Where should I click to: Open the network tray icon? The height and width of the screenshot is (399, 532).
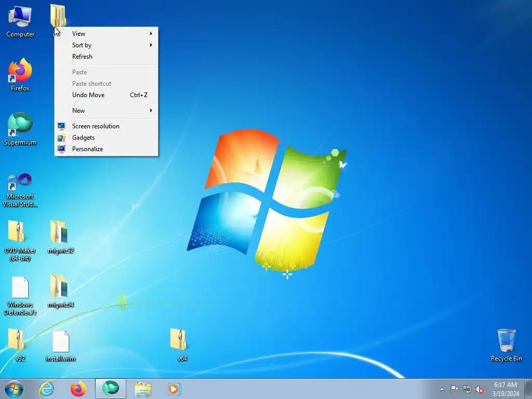tap(467, 389)
